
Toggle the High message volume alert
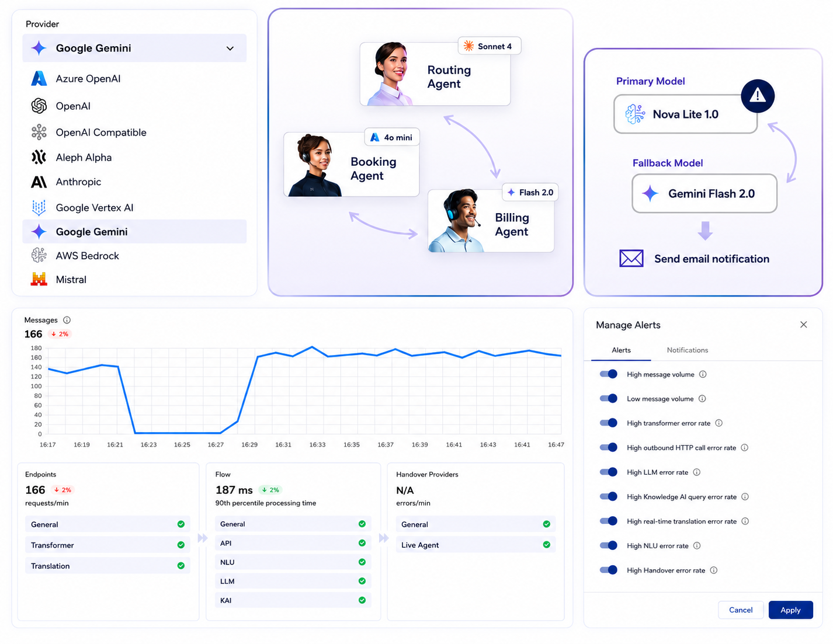pyautogui.click(x=609, y=374)
